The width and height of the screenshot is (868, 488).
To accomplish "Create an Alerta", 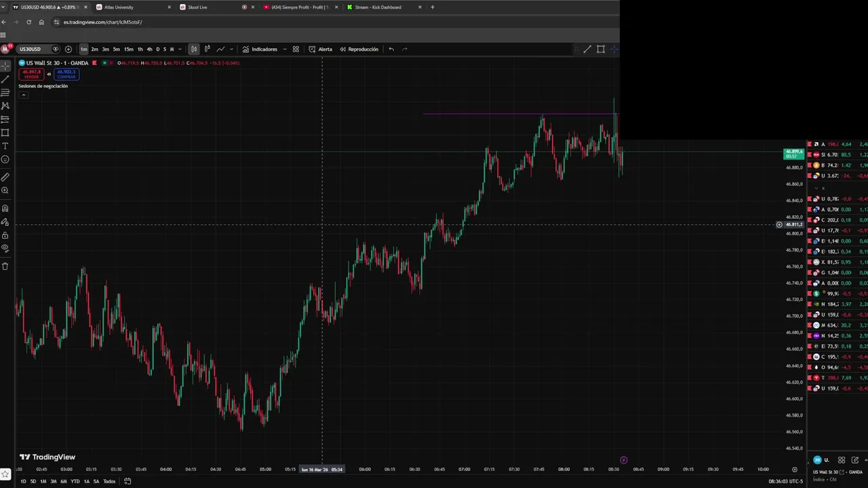I will [x=320, y=49].
